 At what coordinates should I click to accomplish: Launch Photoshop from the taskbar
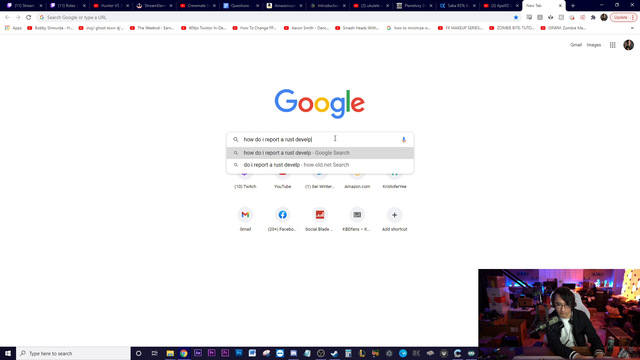click(239, 353)
